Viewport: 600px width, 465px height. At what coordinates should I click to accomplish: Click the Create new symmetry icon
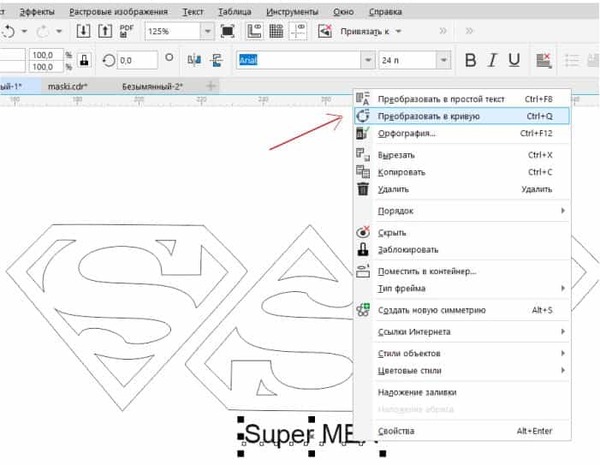click(x=363, y=310)
